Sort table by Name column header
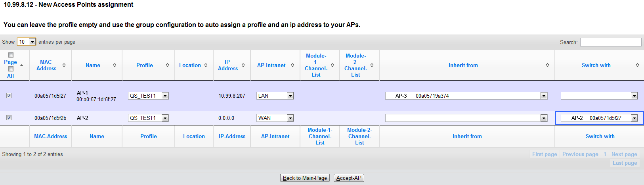This screenshot has height=185, width=644. 93,65
